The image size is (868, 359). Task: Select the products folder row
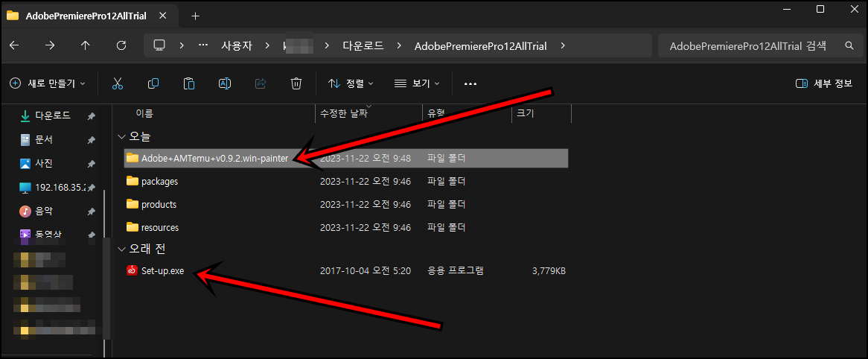(x=346, y=204)
